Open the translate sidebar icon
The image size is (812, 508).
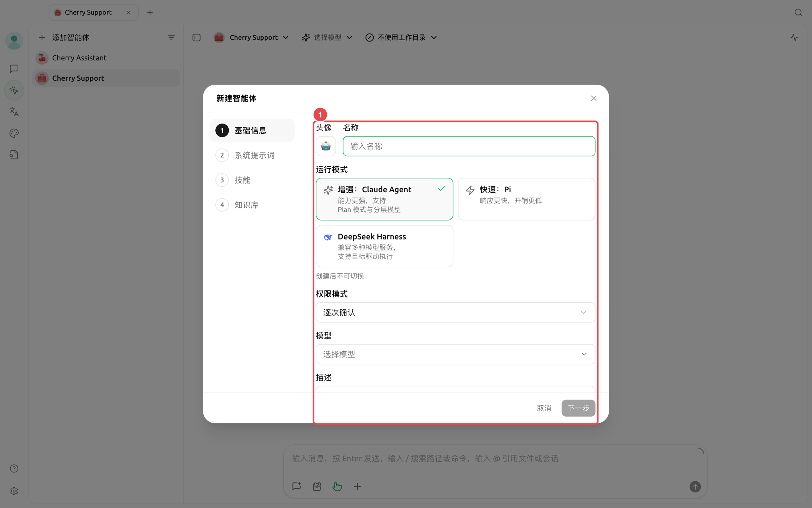pyautogui.click(x=14, y=112)
